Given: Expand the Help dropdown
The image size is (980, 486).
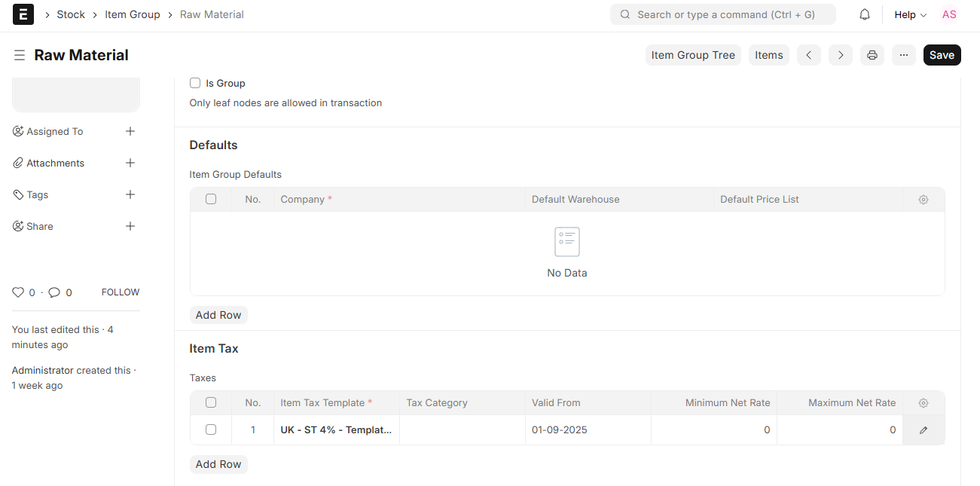Looking at the screenshot, I should 910,14.
